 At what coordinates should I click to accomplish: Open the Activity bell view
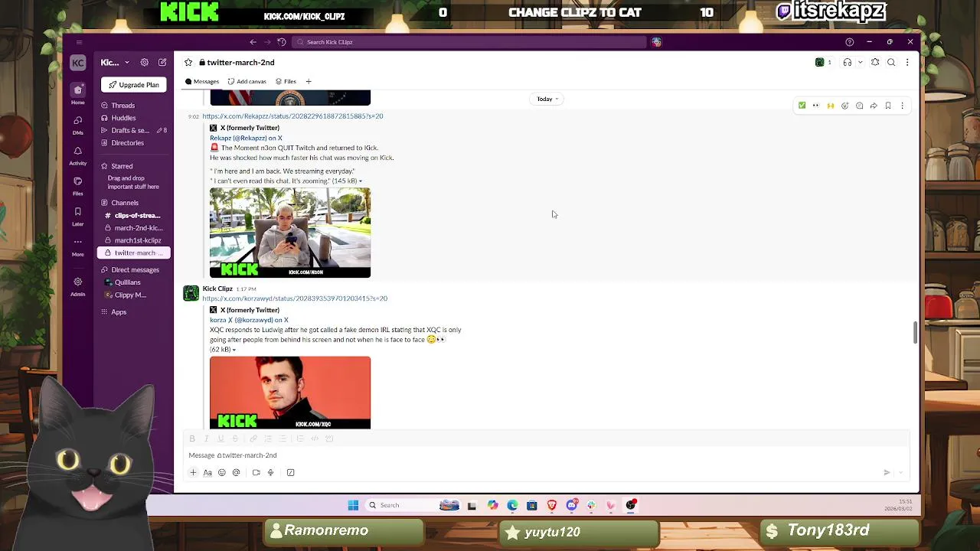[x=77, y=155]
